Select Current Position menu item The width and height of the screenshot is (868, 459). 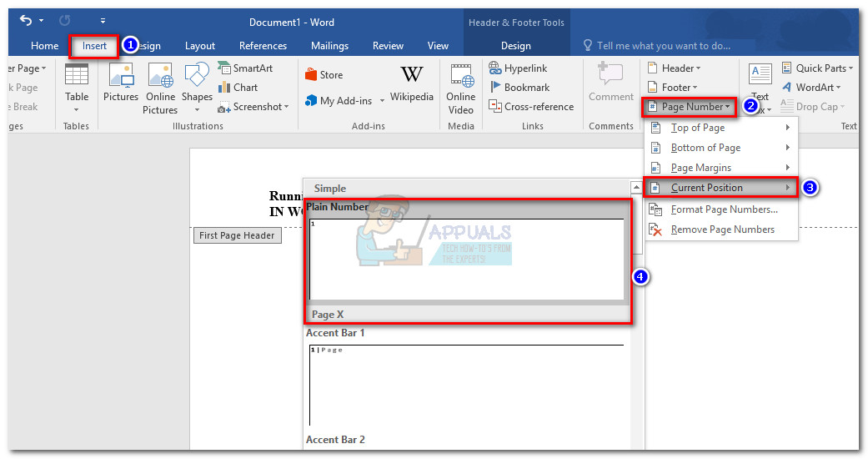(x=721, y=188)
